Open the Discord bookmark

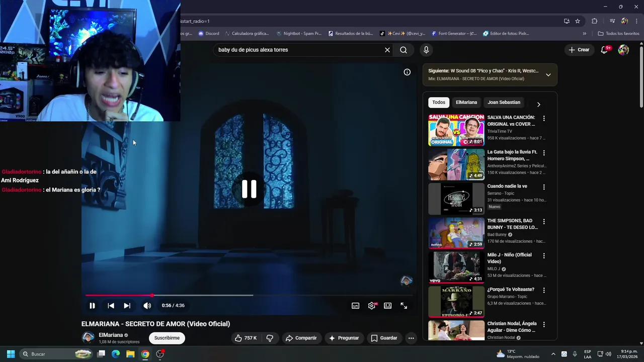pyautogui.click(x=208, y=34)
